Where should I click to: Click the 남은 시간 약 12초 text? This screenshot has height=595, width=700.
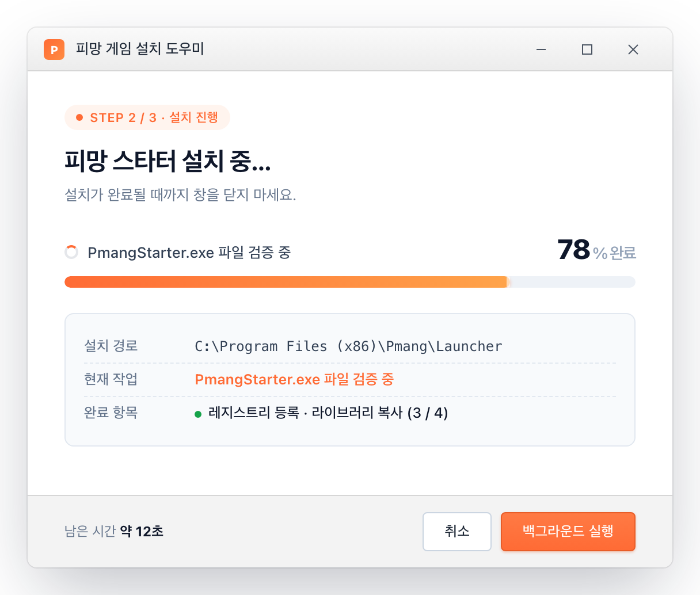[114, 531]
